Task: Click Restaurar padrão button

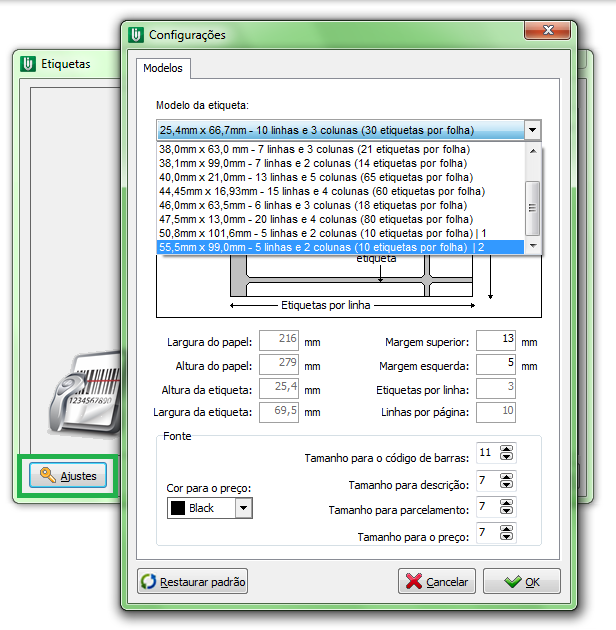Action: click(193, 581)
